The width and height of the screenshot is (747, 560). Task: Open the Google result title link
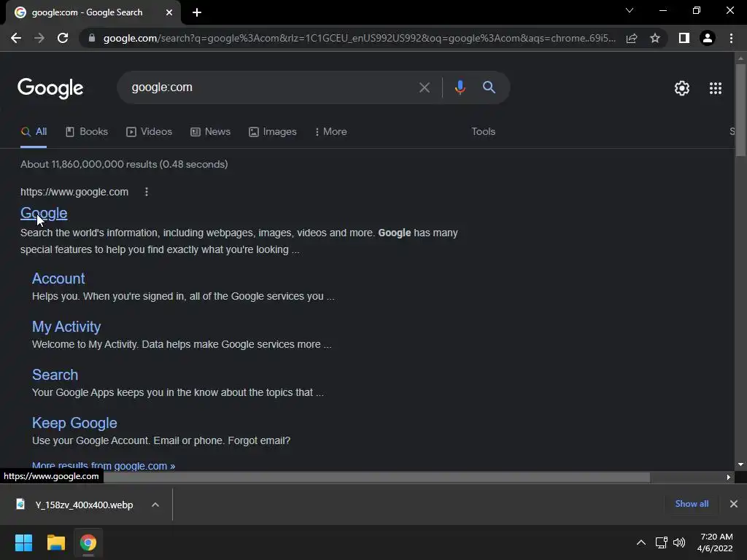pos(44,214)
